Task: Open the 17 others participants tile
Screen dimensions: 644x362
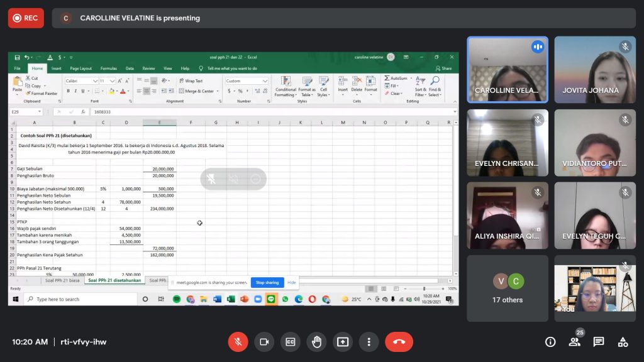Action: [x=507, y=288]
